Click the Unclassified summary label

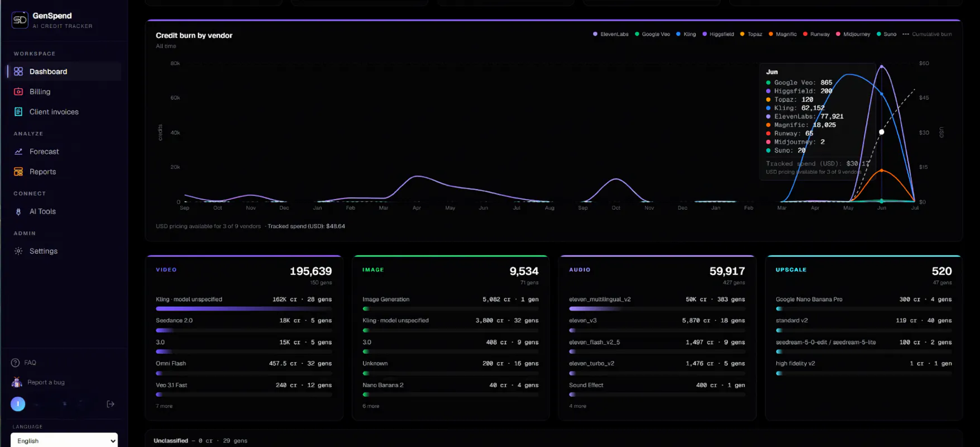tap(171, 441)
